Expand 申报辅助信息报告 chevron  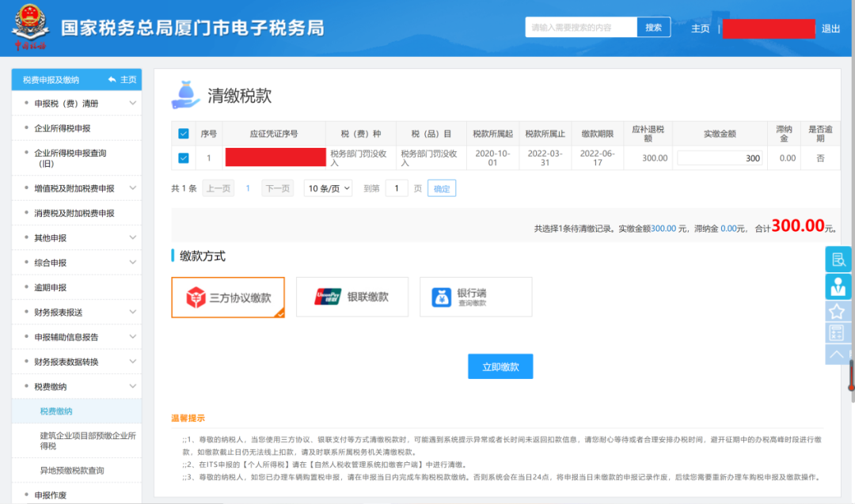tap(132, 337)
